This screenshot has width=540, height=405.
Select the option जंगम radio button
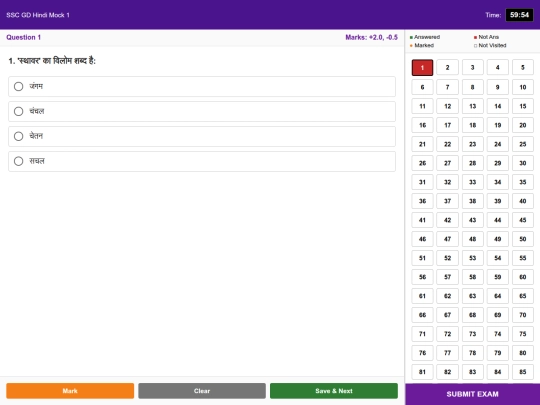pyautogui.click(x=19, y=86)
